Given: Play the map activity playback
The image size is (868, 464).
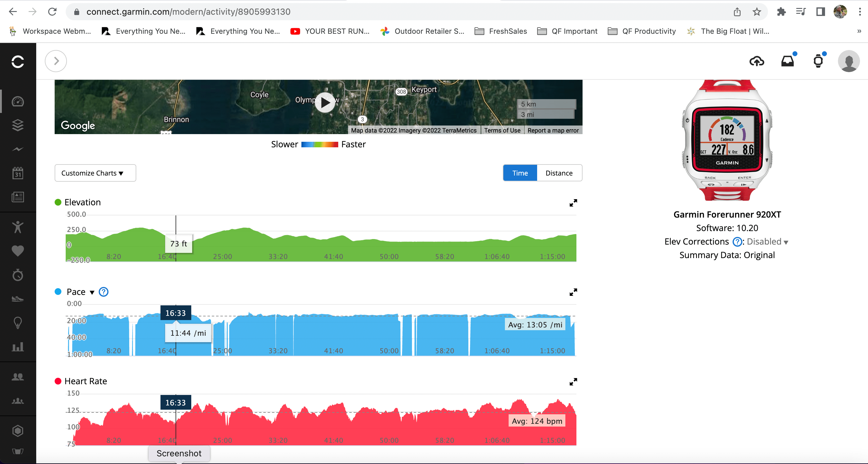Looking at the screenshot, I should (324, 102).
